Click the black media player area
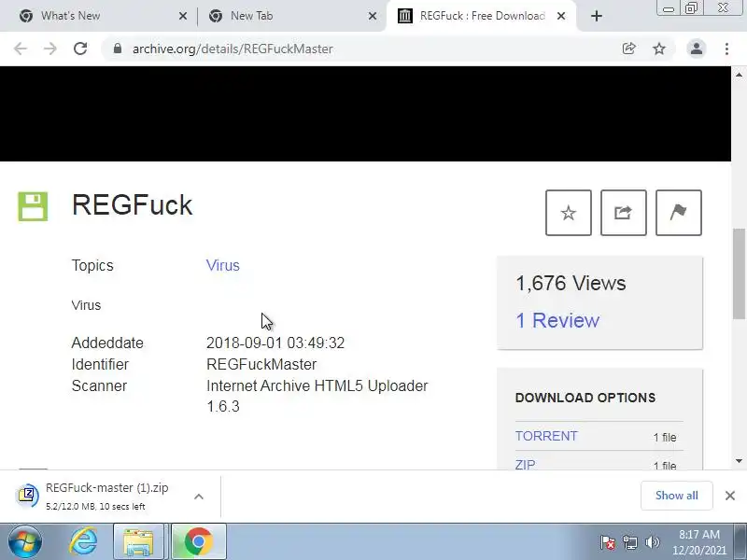The height and width of the screenshot is (560, 747). point(365,114)
